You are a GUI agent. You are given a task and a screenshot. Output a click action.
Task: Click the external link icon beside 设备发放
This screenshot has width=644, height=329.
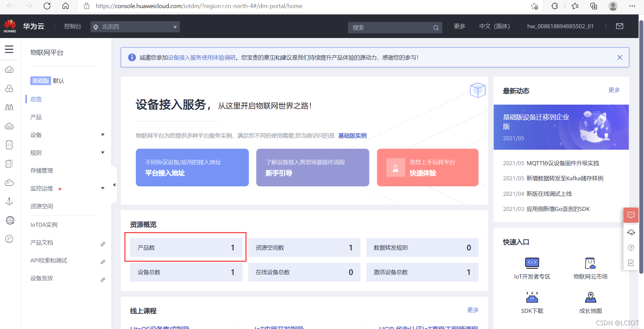point(103,280)
